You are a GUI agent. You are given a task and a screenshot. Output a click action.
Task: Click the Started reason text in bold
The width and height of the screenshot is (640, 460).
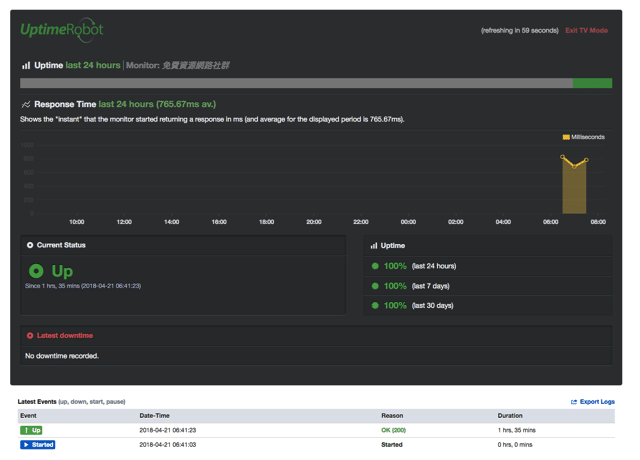[x=392, y=444]
